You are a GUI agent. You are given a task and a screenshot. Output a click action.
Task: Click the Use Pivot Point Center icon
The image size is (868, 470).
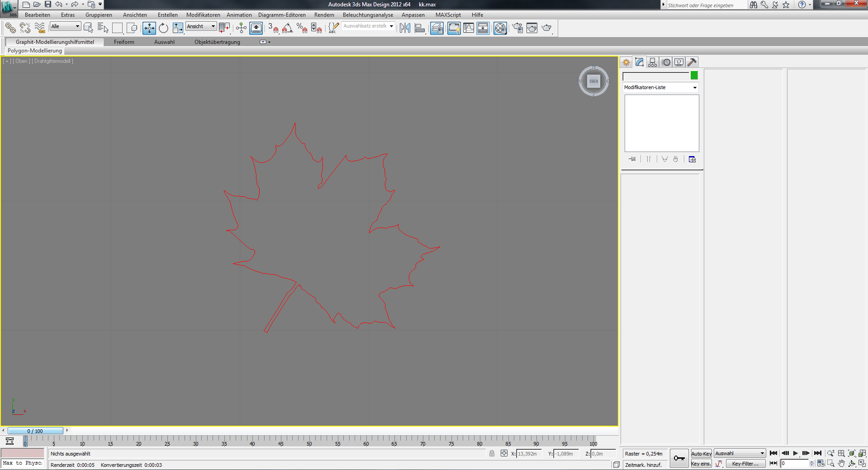[x=224, y=28]
